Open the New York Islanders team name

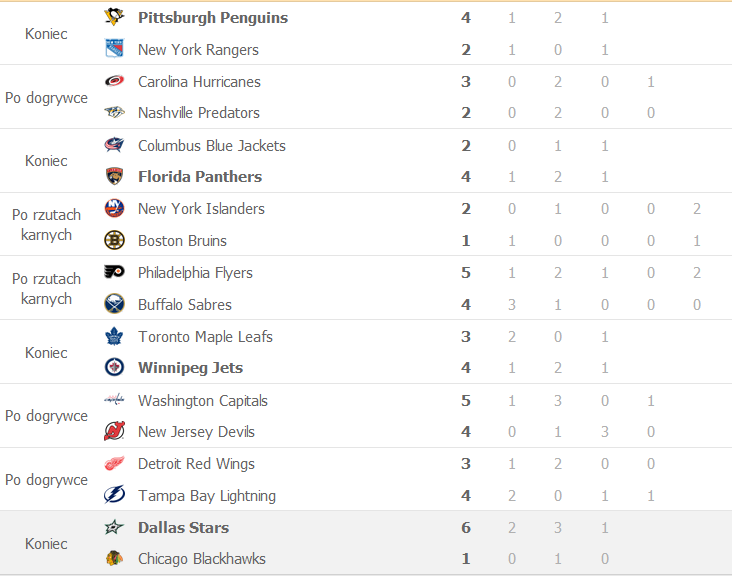click(201, 209)
